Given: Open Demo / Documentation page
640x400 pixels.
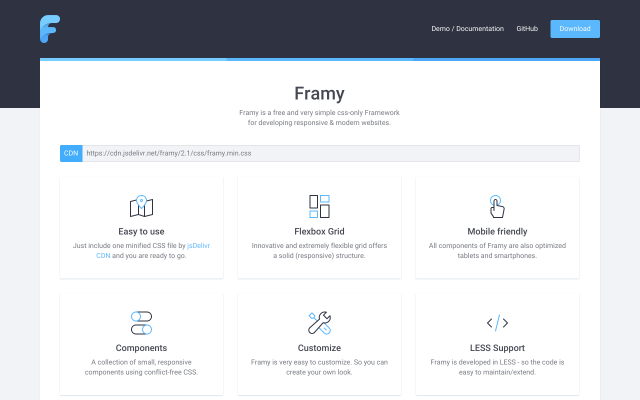Looking at the screenshot, I should (467, 29).
